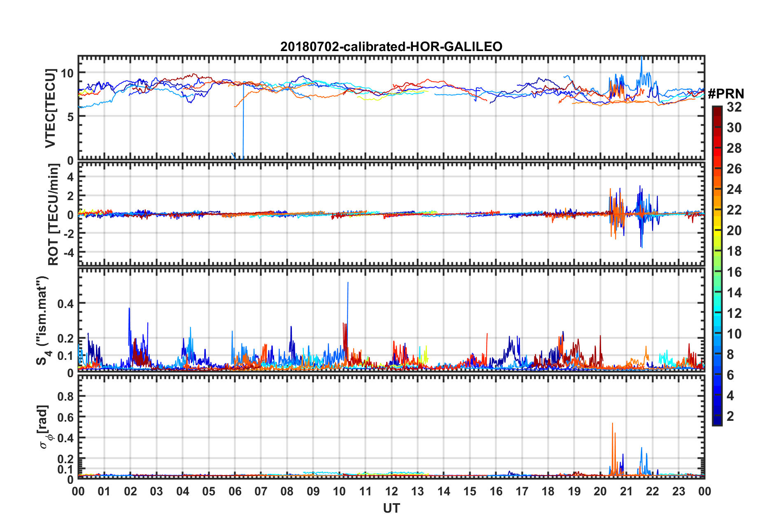This screenshot has width=783, height=532.
Task: Click x-axis hour label 21
Action: (627, 492)
